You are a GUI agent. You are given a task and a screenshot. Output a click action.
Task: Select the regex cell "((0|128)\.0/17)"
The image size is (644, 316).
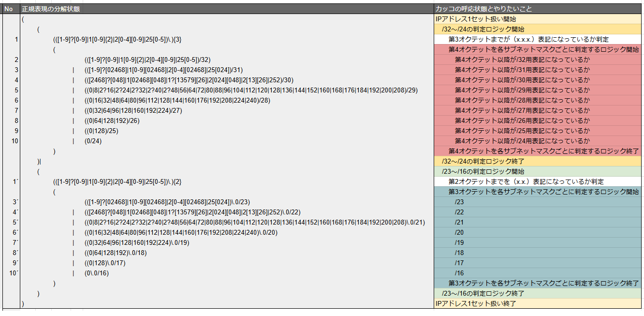(227, 263)
